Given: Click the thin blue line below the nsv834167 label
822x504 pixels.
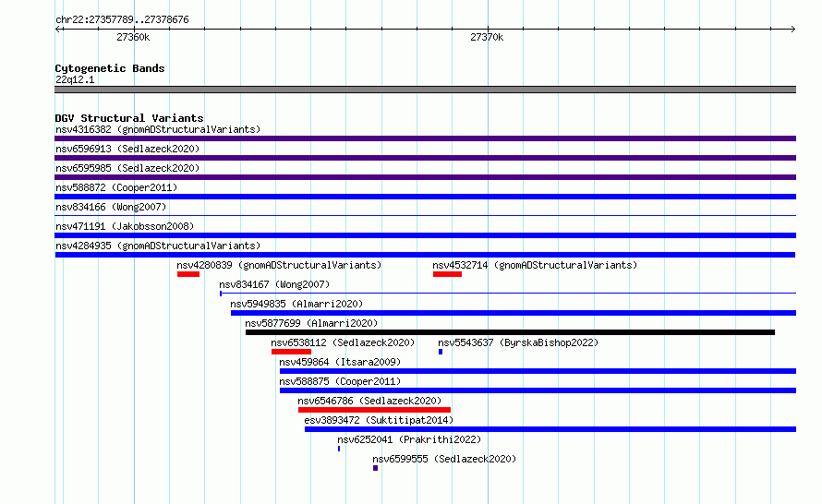Looking at the screenshot, I should pyautogui.click(x=508, y=293).
